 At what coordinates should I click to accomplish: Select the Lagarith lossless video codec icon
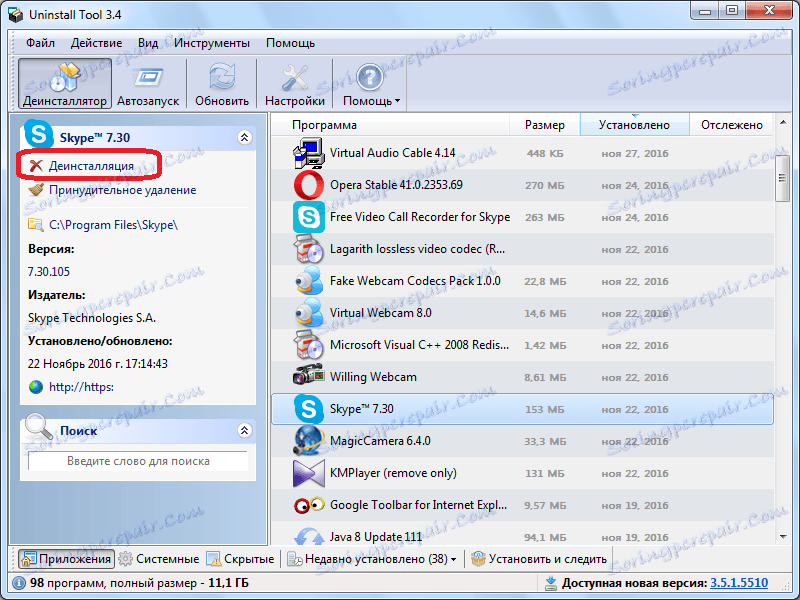click(x=309, y=249)
